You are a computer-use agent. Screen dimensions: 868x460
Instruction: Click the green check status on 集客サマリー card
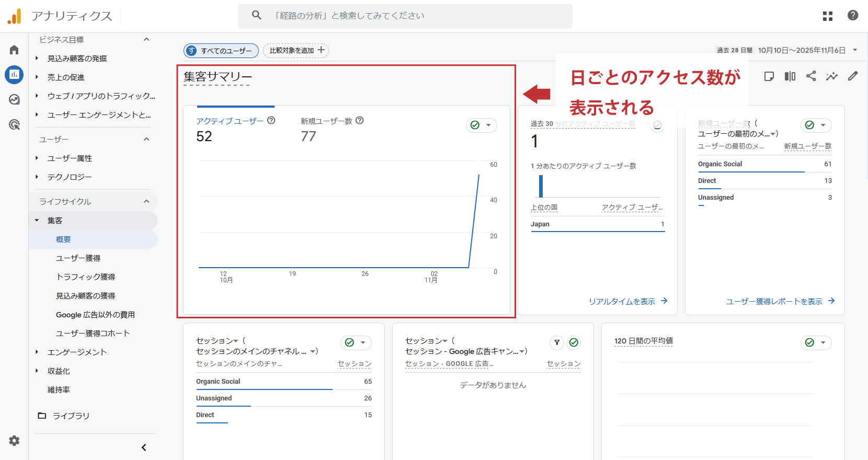pos(475,125)
